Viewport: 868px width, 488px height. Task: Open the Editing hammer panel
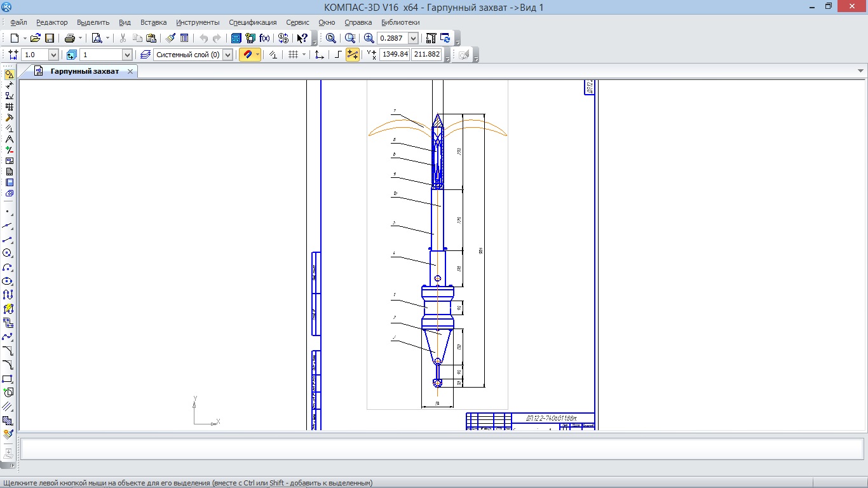[x=9, y=118]
